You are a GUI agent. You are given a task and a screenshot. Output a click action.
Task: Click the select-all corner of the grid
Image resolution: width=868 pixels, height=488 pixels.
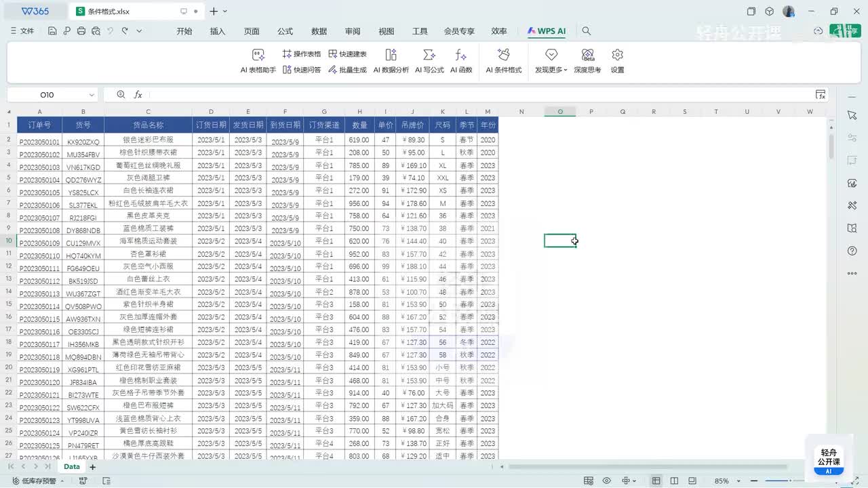(9, 112)
